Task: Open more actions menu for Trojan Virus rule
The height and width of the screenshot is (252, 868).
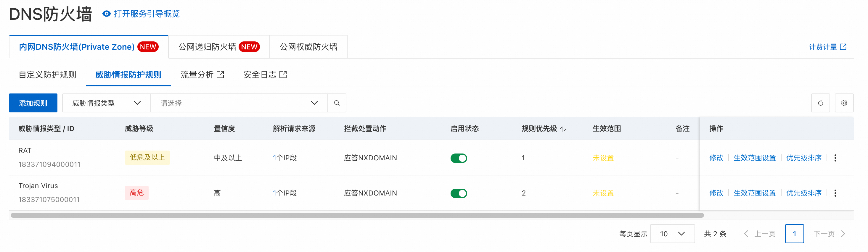Action: point(835,193)
